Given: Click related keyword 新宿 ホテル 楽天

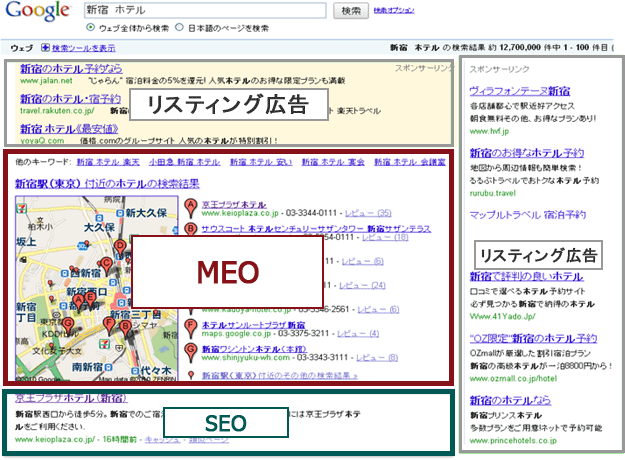Looking at the screenshot, I should 108,162.
